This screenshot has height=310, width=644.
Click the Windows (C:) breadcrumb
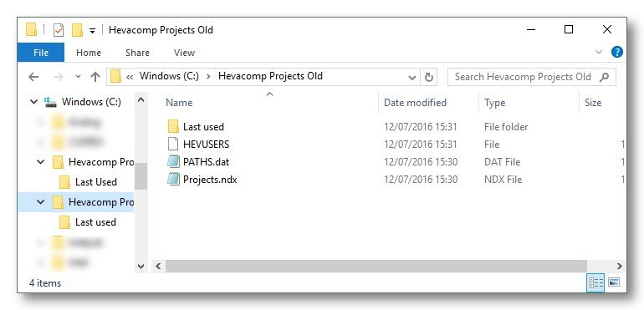[x=169, y=76]
